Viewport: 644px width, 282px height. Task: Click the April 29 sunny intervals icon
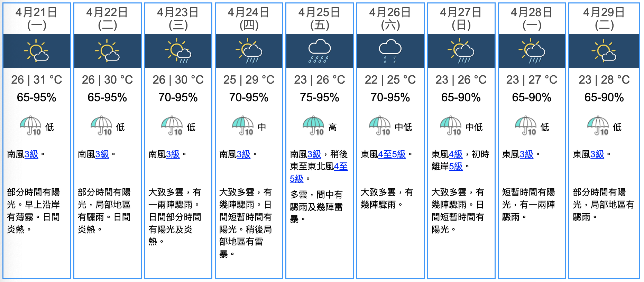(x=604, y=51)
